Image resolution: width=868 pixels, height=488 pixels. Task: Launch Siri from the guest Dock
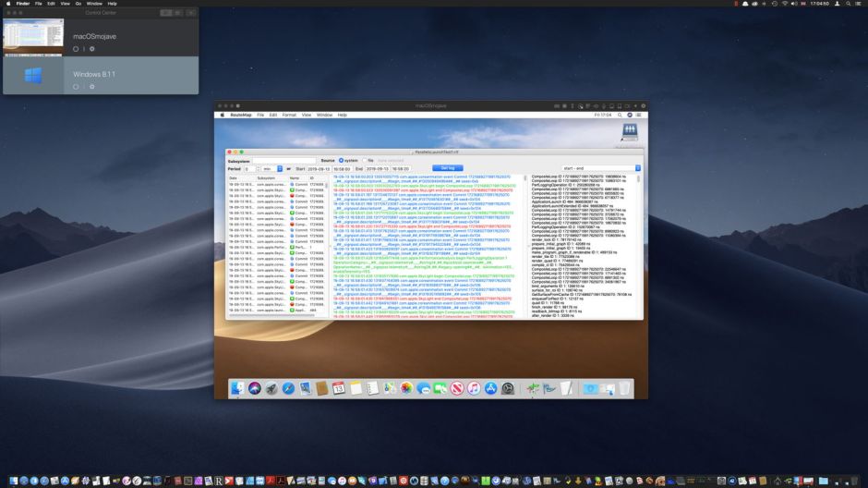tap(255, 389)
